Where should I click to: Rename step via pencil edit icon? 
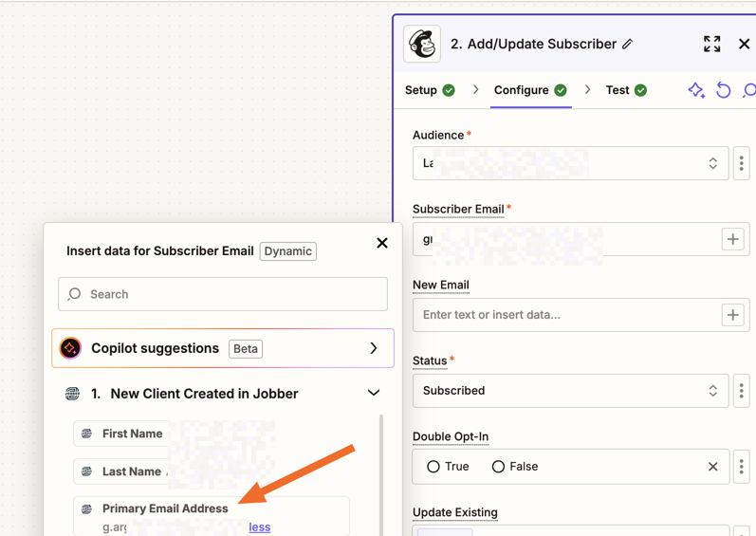627,44
